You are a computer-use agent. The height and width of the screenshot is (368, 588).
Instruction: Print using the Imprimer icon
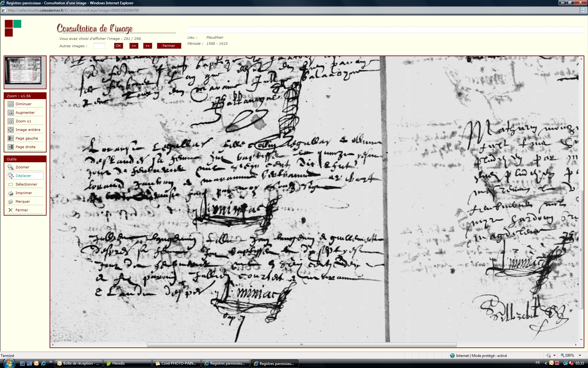(x=11, y=193)
